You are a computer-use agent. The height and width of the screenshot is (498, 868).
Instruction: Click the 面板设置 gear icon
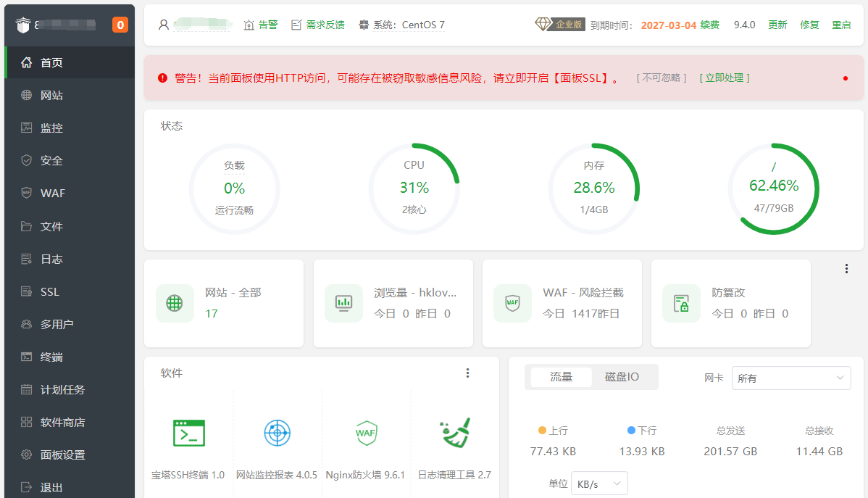click(x=26, y=455)
